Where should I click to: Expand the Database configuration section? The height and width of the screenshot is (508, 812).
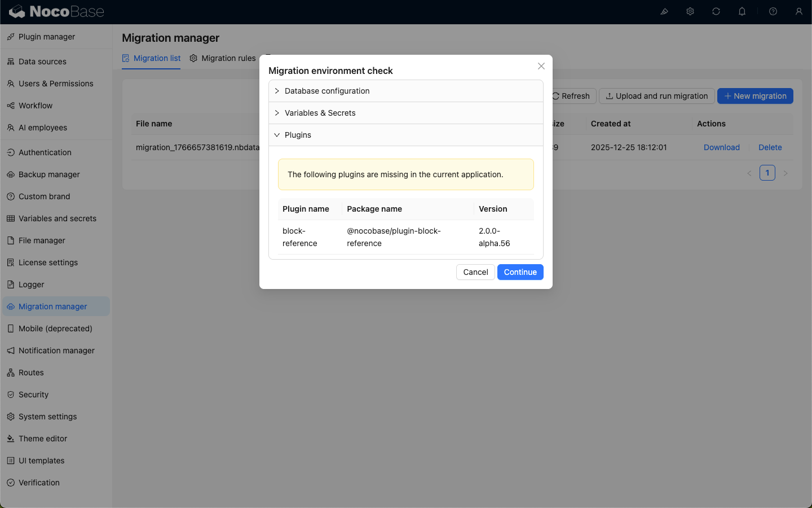click(327, 91)
